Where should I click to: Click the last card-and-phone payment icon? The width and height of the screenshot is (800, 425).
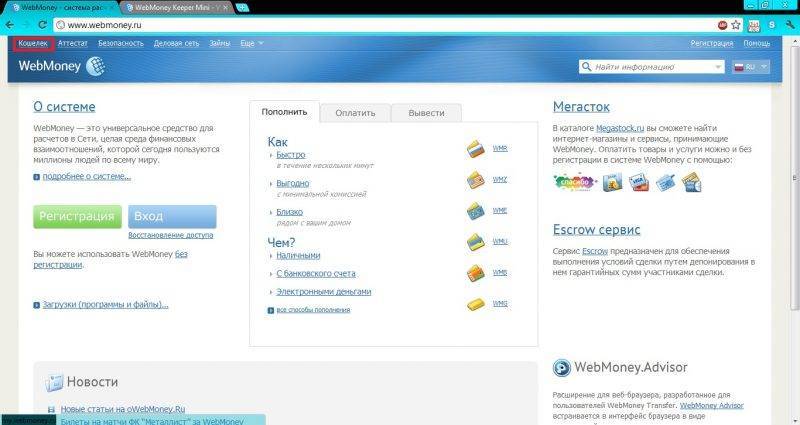[x=691, y=182]
